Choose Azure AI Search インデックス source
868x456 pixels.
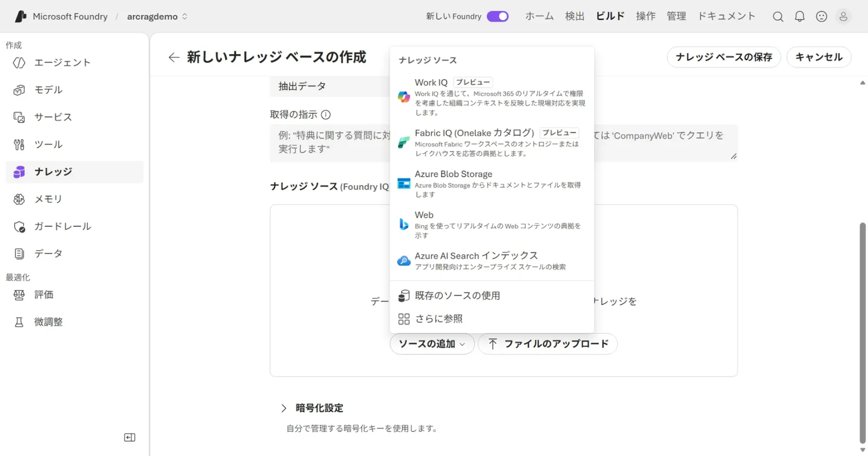coord(492,261)
